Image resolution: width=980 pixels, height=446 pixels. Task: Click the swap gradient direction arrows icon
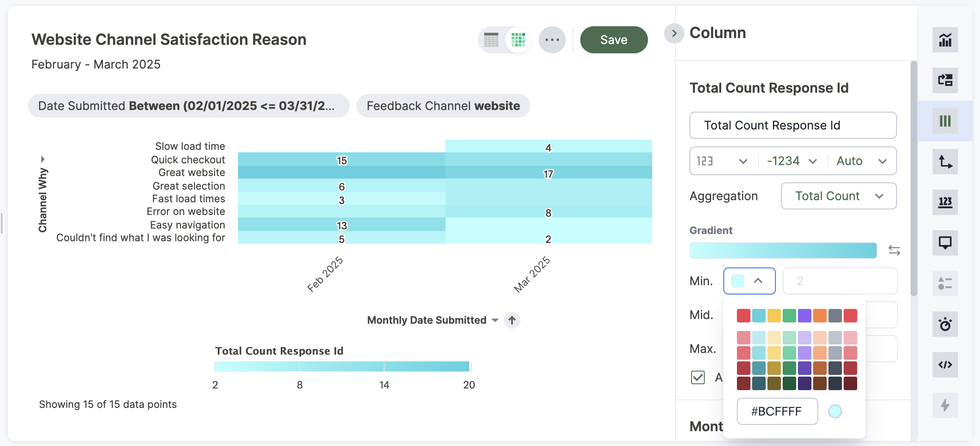pos(894,251)
